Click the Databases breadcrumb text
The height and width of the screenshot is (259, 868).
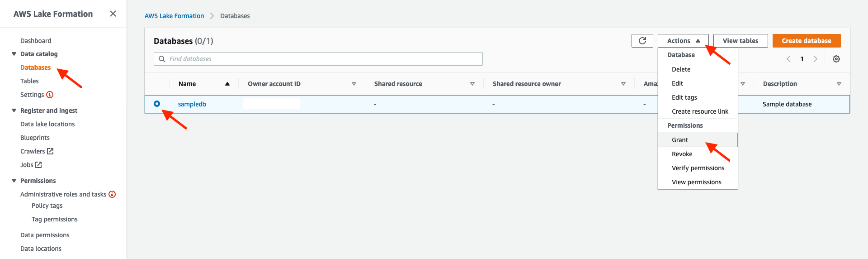[235, 16]
